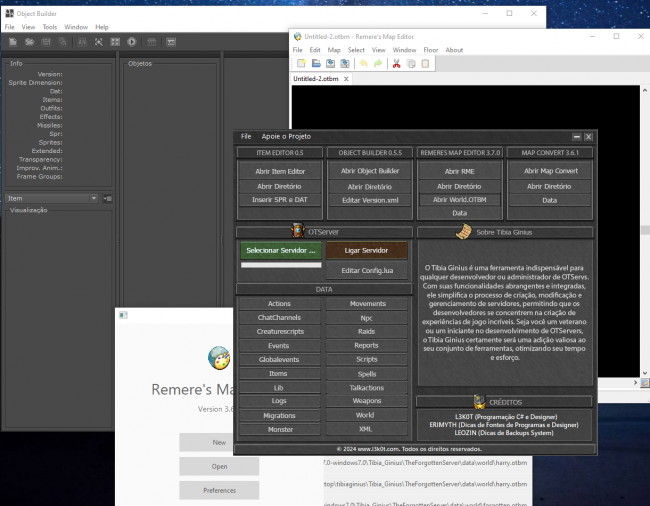Click the Open folder icon in Object Builder toolbar
The width and height of the screenshot is (650, 506).
pos(29,42)
